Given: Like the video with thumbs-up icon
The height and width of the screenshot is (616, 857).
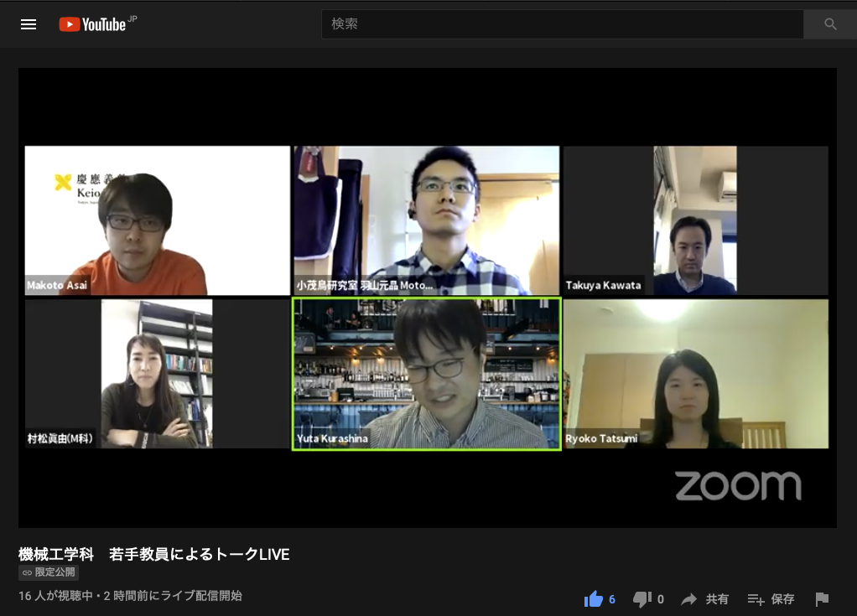Looking at the screenshot, I should (594, 599).
